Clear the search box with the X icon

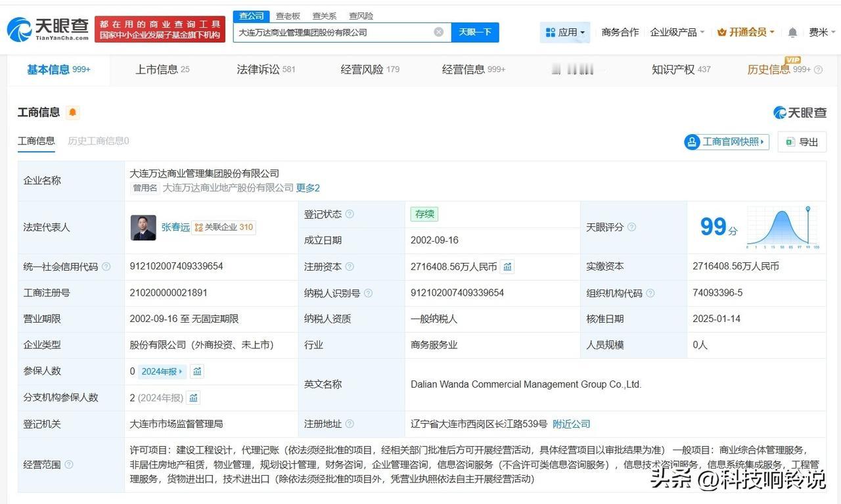(x=439, y=32)
